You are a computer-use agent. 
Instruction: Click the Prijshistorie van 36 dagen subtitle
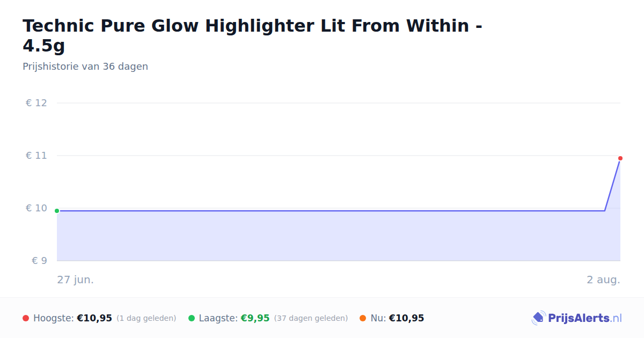tap(85, 67)
